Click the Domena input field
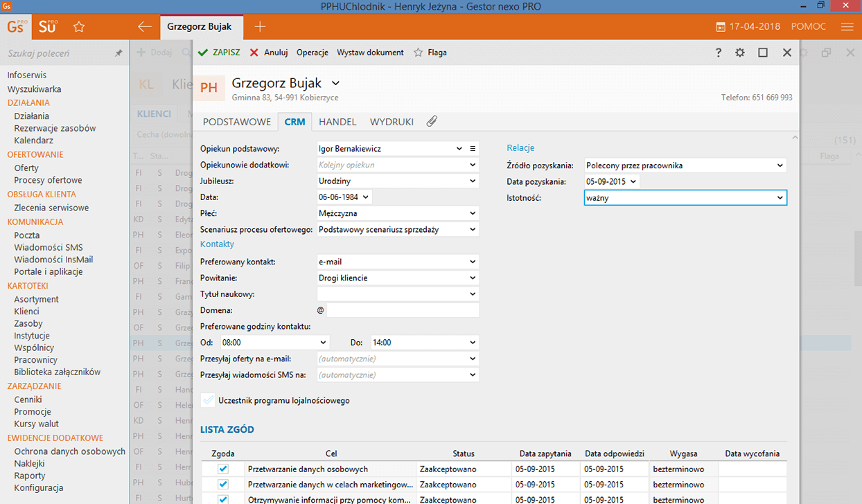862x504 pixels. (x=403, y=310)
